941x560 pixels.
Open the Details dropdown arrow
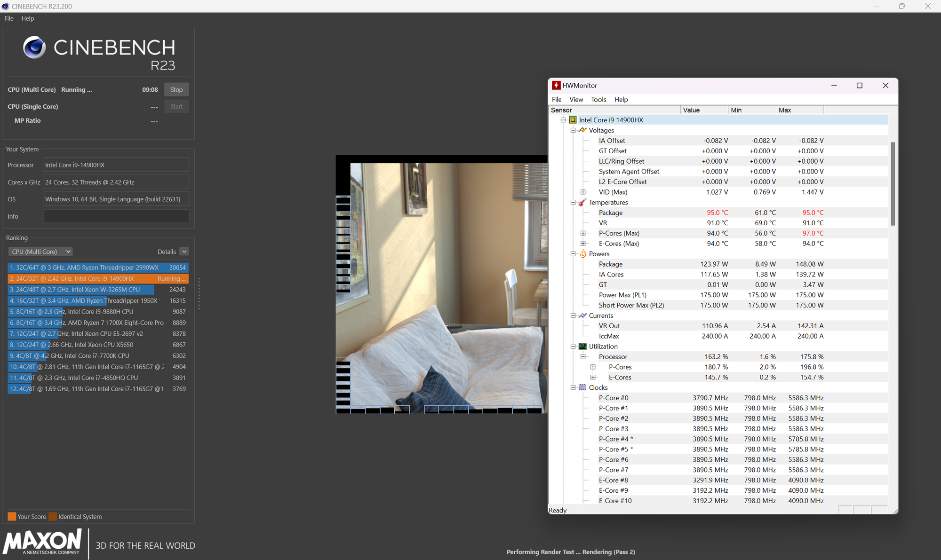(x=184, y=252)
